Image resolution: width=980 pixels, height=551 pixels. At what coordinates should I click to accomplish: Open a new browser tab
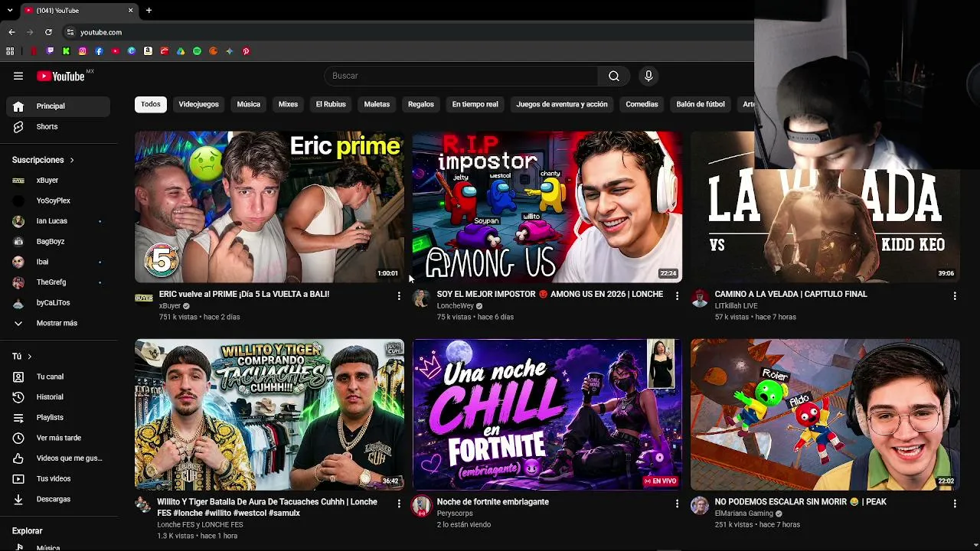(149, 11)
